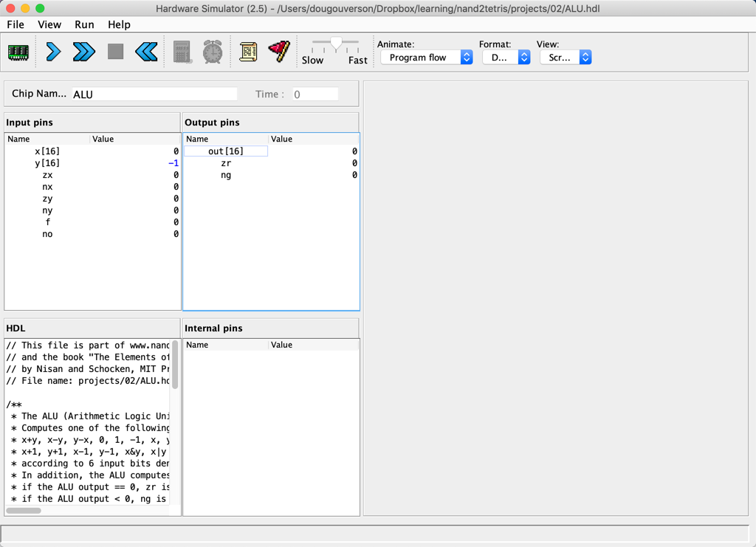The height and width of the screenshot is (547, 756).
Task: Click the calculator Eval icon
Action: pos(182,52)
